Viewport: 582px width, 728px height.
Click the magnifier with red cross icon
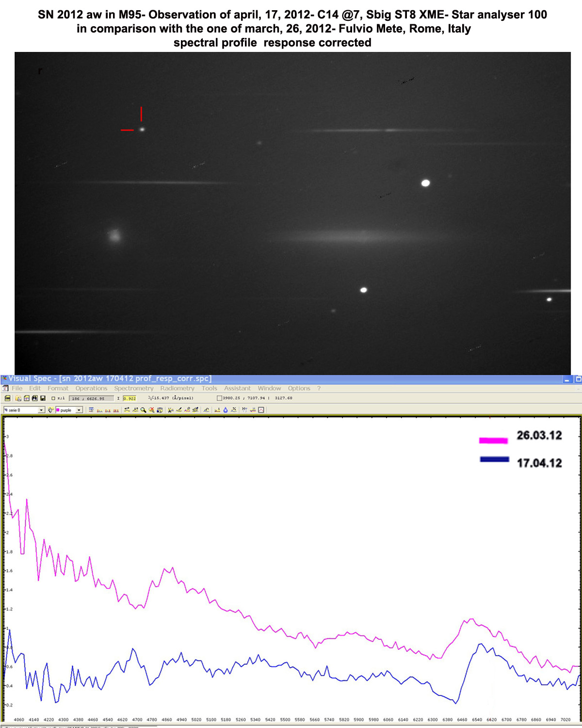(x=151, y=410)
